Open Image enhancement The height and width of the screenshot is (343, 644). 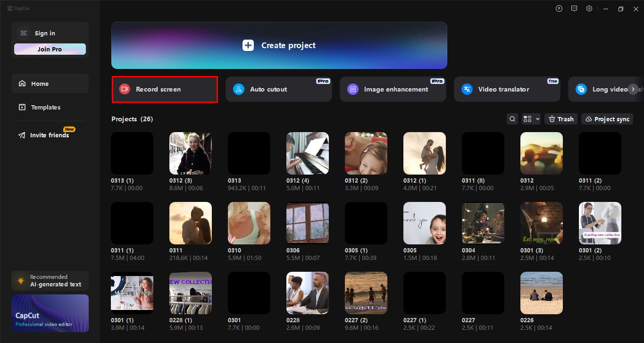[393, 89]
